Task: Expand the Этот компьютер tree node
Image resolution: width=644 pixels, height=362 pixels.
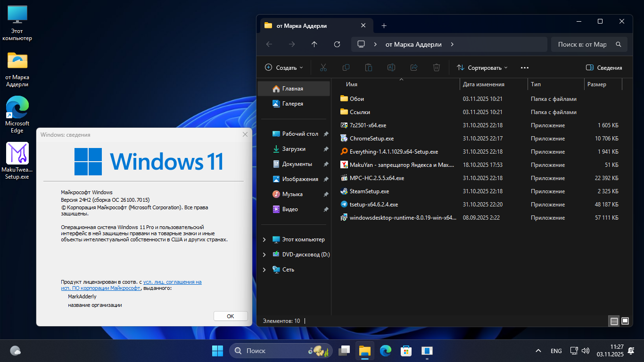Action: (264, 239)
